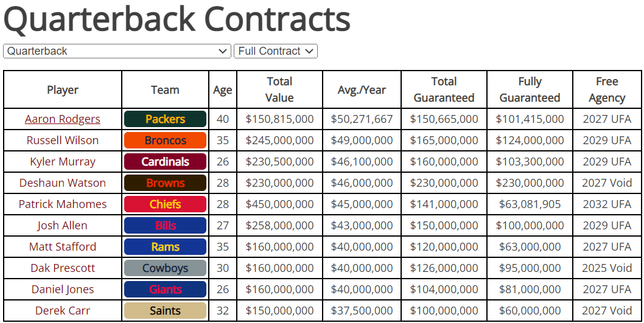Select the tan Saints team badge

[165, 311]
